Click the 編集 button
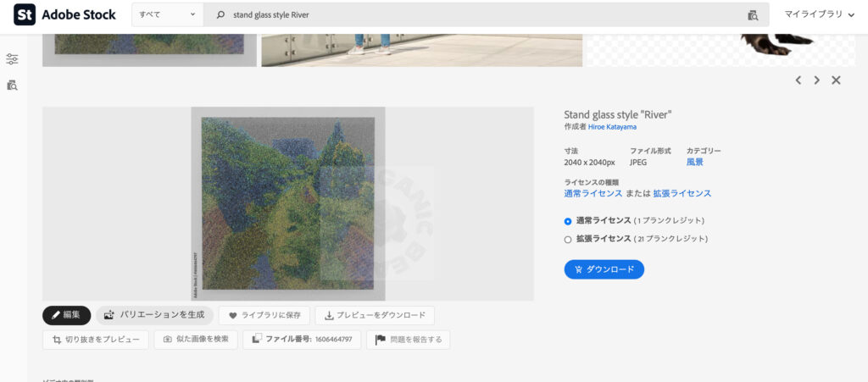 tap(66, 315)
